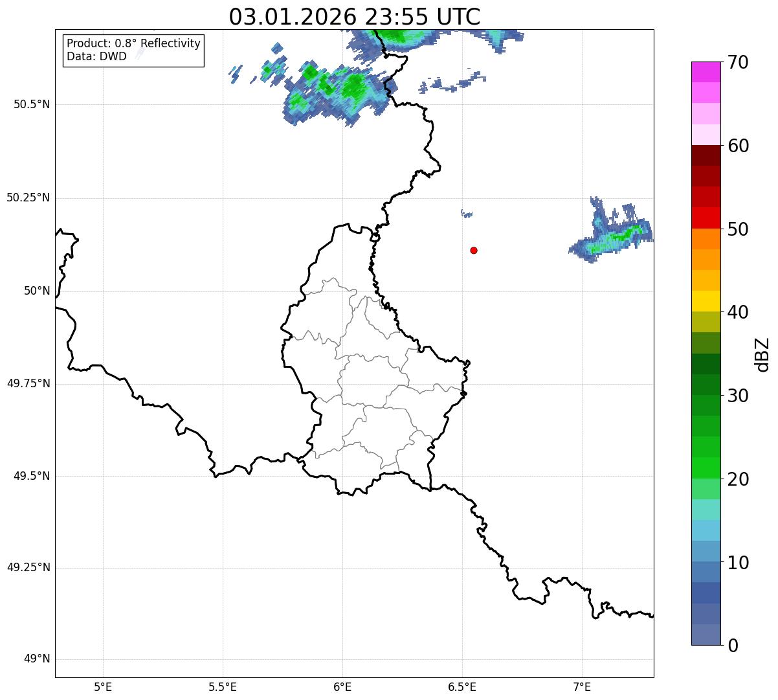
Task: Click the tiny echo just above the red marker
Action: click(466, 214)
